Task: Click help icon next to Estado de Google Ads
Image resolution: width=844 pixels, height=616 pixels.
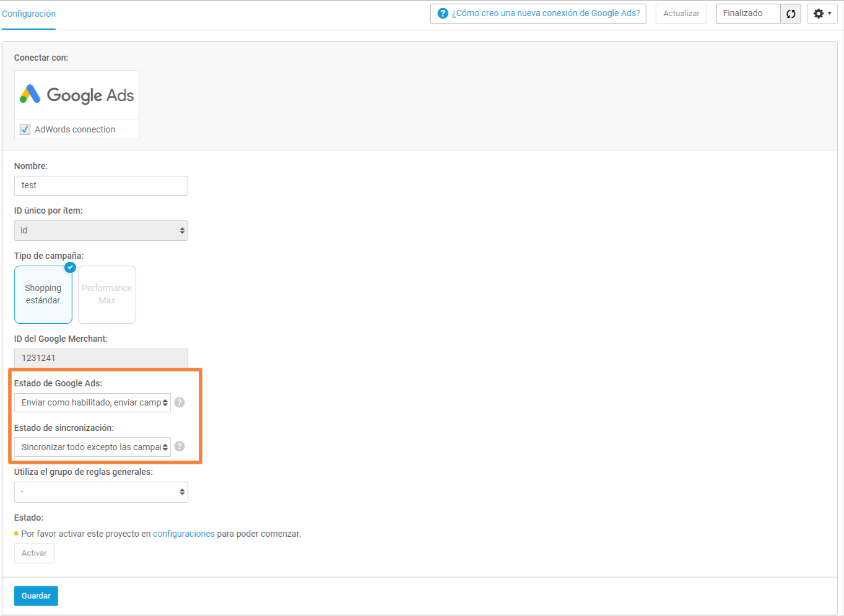Action: click(x=180, y=402)
